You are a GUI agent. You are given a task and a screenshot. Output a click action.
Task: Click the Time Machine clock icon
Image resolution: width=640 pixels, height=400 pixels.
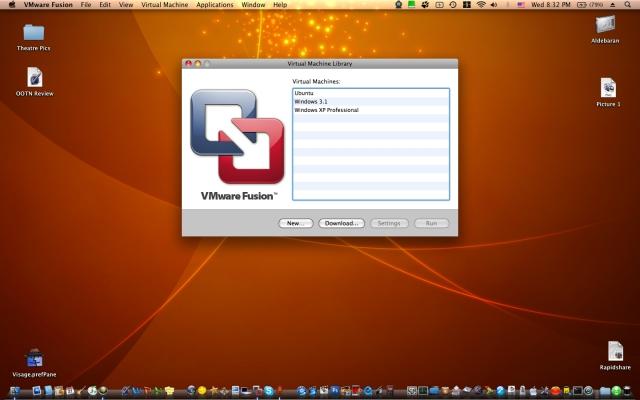(x=453, y=5)
